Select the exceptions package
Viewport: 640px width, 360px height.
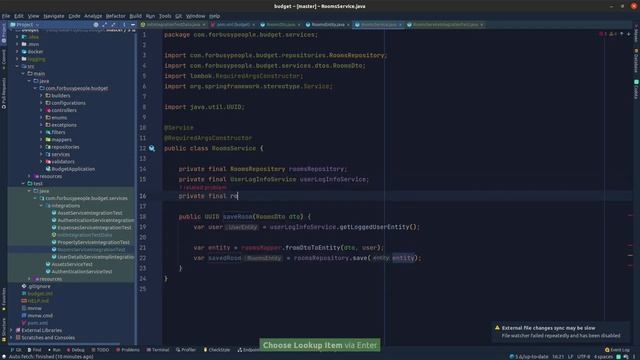coord(64,125)
